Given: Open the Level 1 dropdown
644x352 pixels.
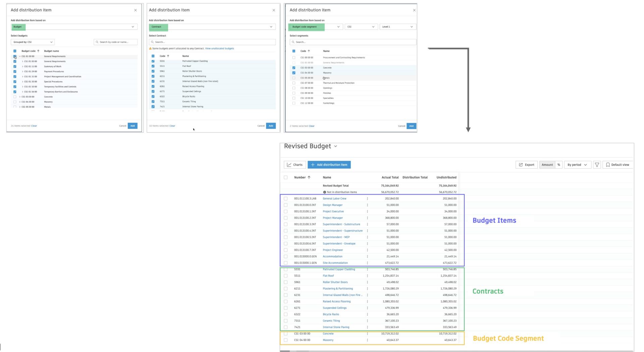Looking at the screenshot, I should (398, 27).
